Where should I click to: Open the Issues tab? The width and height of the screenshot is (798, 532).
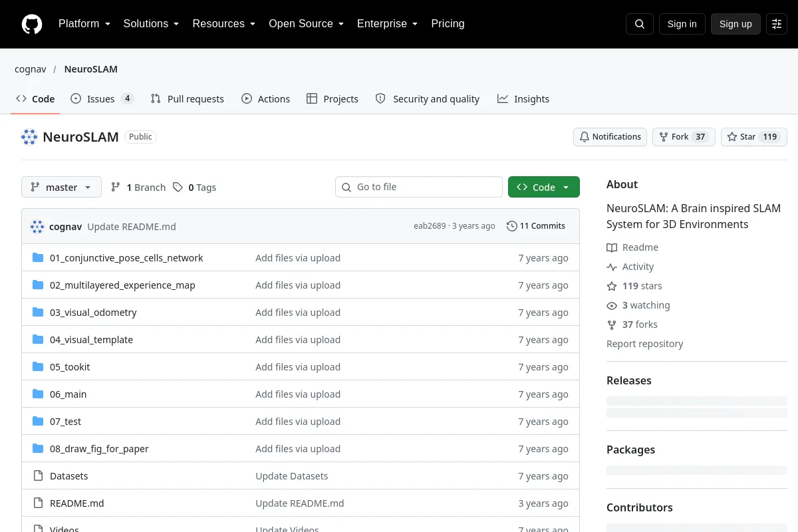coord(102,99)
